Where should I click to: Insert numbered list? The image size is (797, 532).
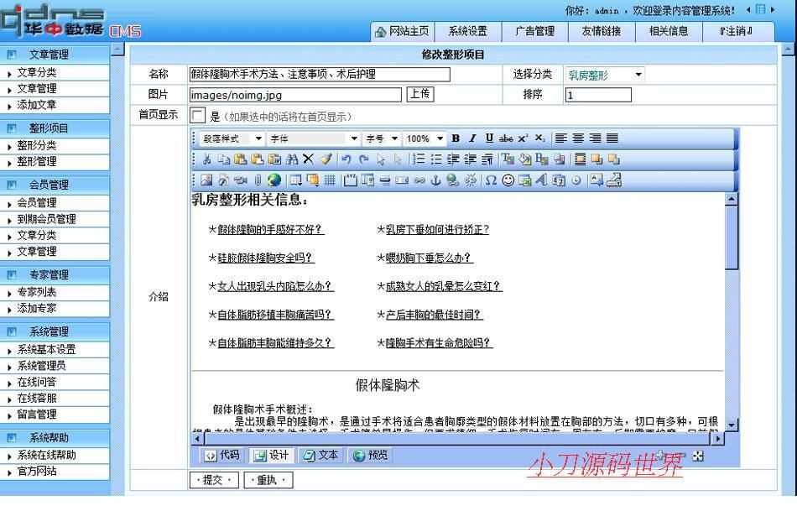pyautogui.click(x=419, y=159)
